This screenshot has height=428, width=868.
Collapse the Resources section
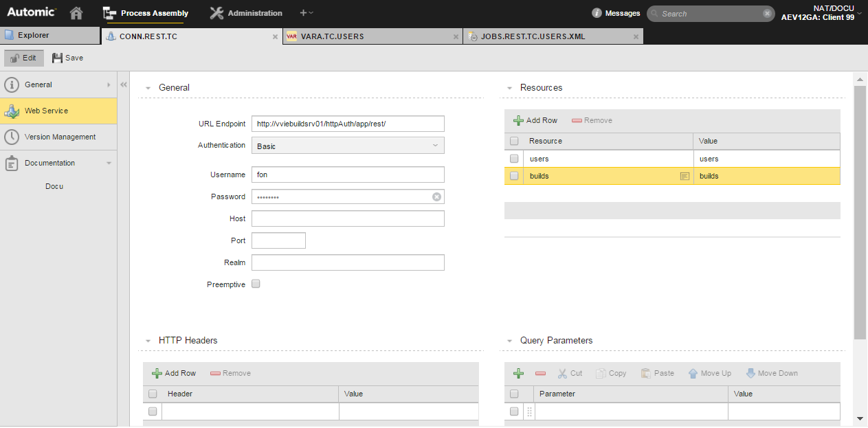click(509, 88)
